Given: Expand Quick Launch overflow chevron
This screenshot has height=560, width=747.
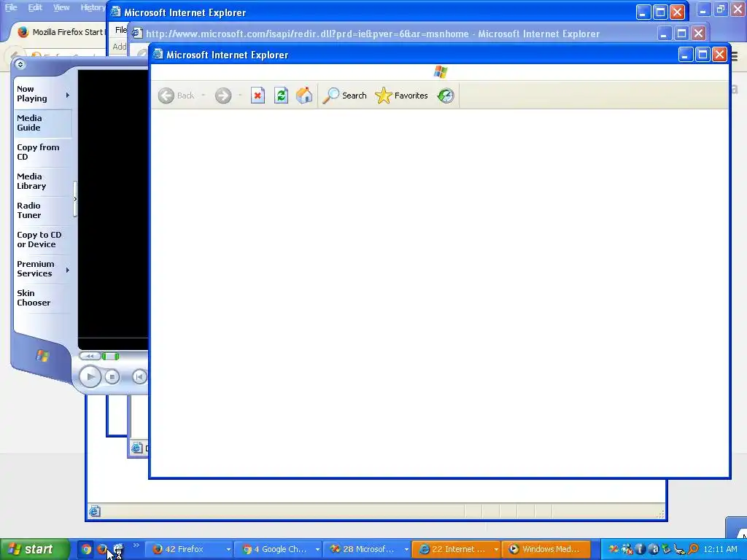Looking at the screenshot, I should [x=136, y=545].
